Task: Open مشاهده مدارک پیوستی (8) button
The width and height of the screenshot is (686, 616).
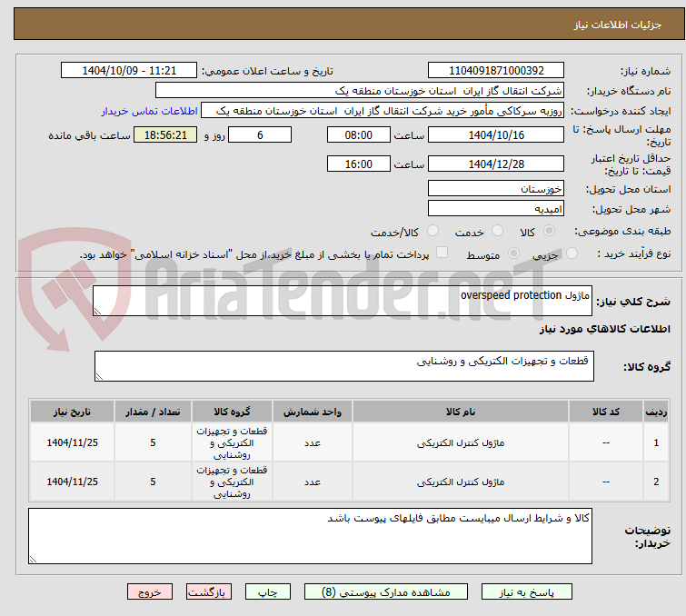Action: 386,592
